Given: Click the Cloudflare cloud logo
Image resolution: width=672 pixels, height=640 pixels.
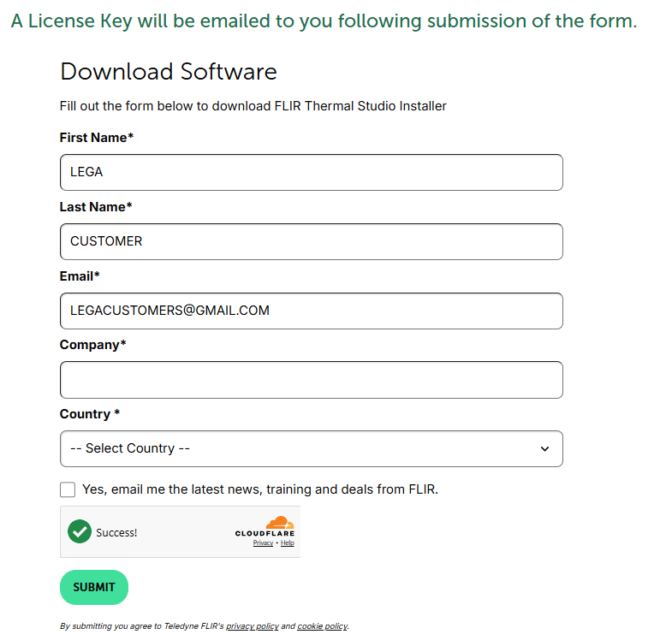Looking at the screenshot, I should [278, 523].
